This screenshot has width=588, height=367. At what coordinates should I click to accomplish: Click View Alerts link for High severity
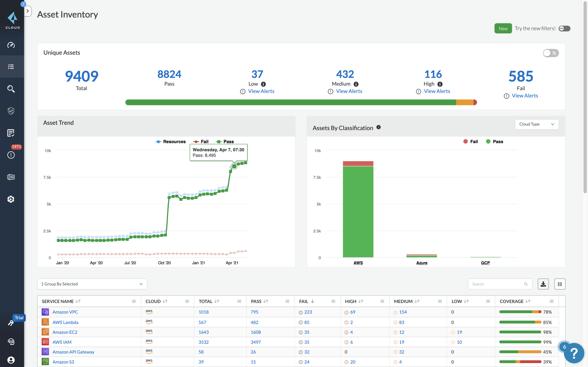point(436,91)
